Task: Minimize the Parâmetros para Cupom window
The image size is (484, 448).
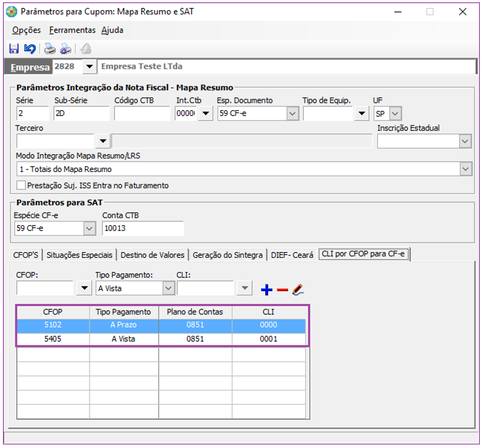Action: [398, 12]
